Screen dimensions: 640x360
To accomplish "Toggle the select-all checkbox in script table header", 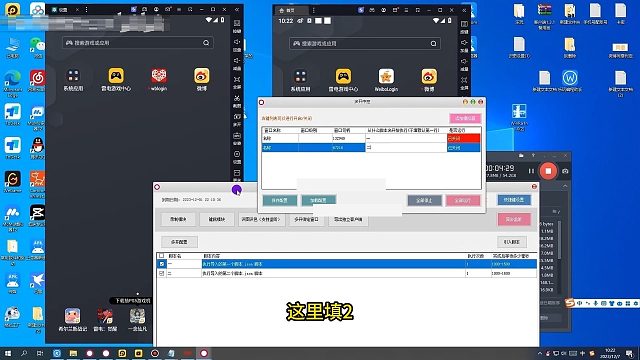I will point(162,256).
